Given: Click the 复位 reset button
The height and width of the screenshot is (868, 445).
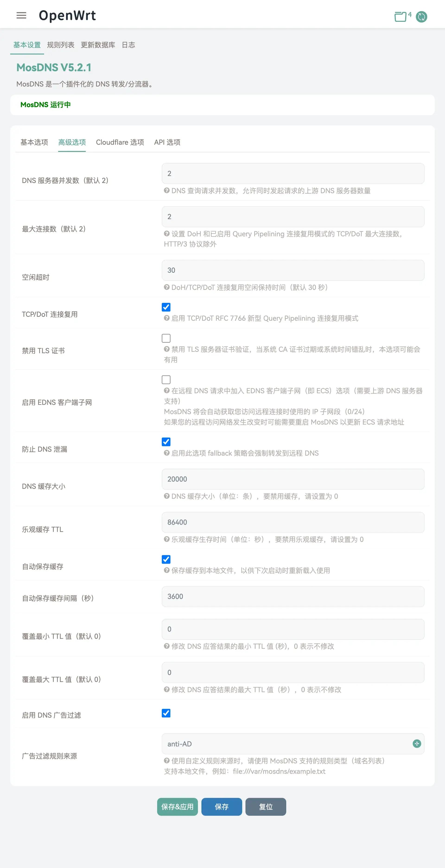Looking at the screenshot, I should coord(265,807).
